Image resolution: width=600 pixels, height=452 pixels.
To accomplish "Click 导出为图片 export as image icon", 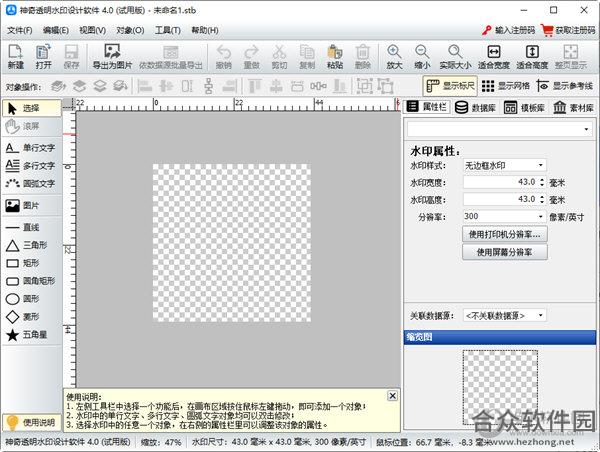I will coord(112,57).
